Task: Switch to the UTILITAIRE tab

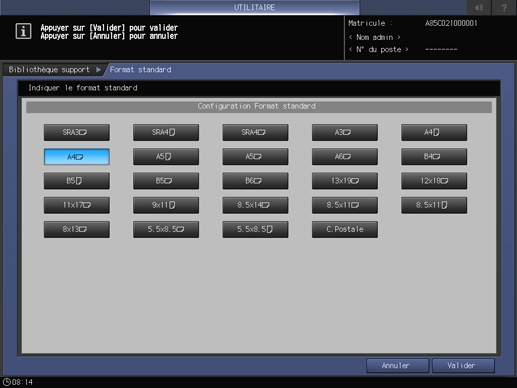Action: pyautogui.click(x=254, y=7)
